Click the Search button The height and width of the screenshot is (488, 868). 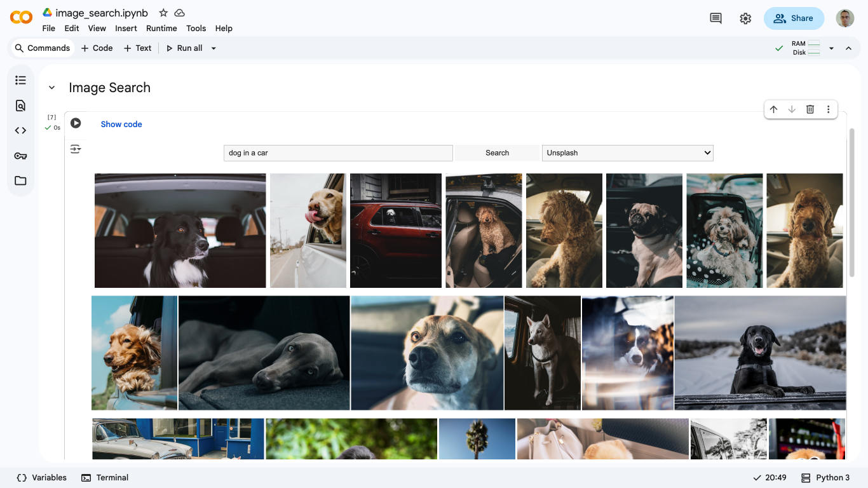496,152
